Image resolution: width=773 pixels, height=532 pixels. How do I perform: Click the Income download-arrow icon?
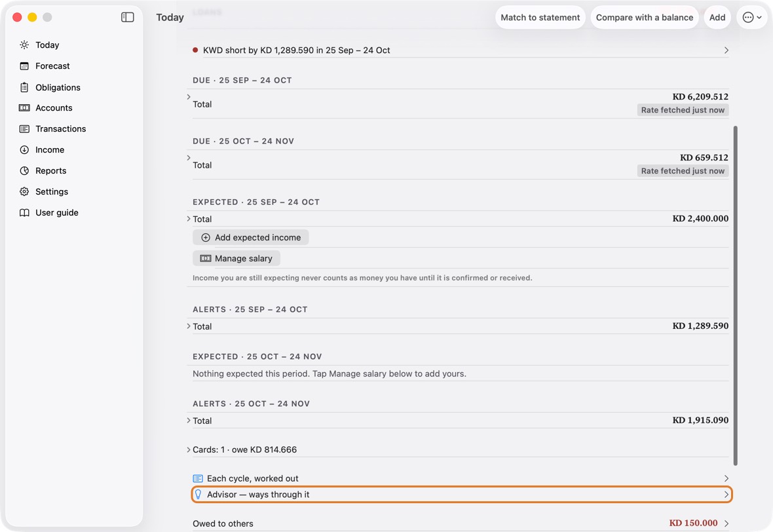pyautogui.click(x=24, y=150)
